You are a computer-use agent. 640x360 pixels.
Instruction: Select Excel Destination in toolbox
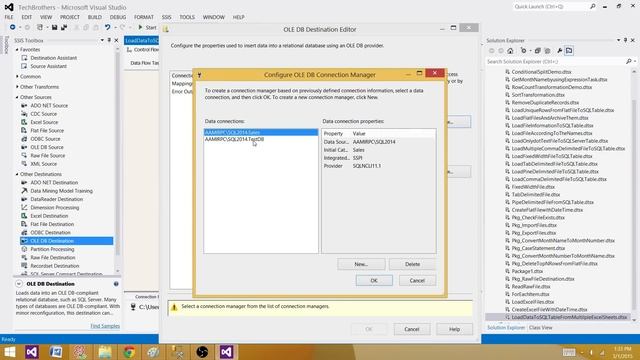click(49, 216)
